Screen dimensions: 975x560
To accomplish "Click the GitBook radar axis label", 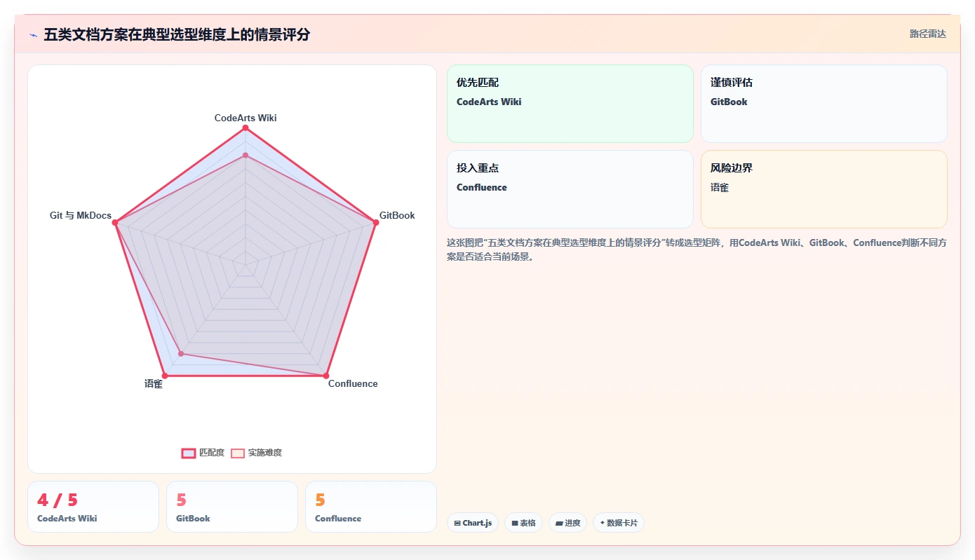I will 397,215.
